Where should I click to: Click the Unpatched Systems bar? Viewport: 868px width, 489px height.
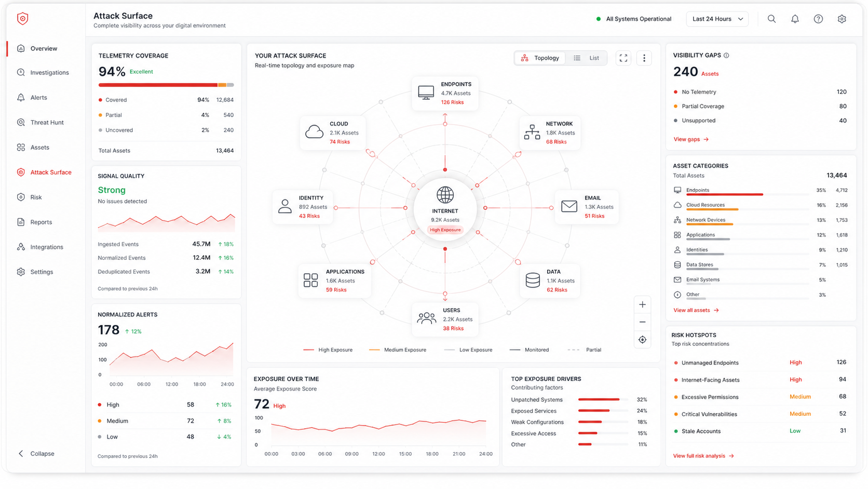[604, 400]
